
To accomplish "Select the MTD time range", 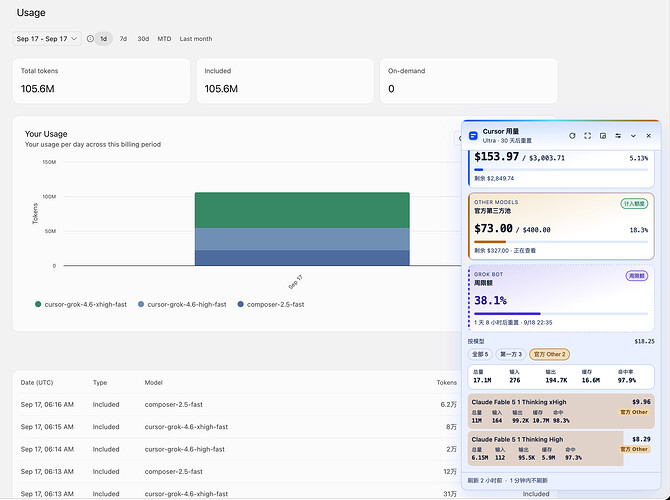I will coord(164,38).
